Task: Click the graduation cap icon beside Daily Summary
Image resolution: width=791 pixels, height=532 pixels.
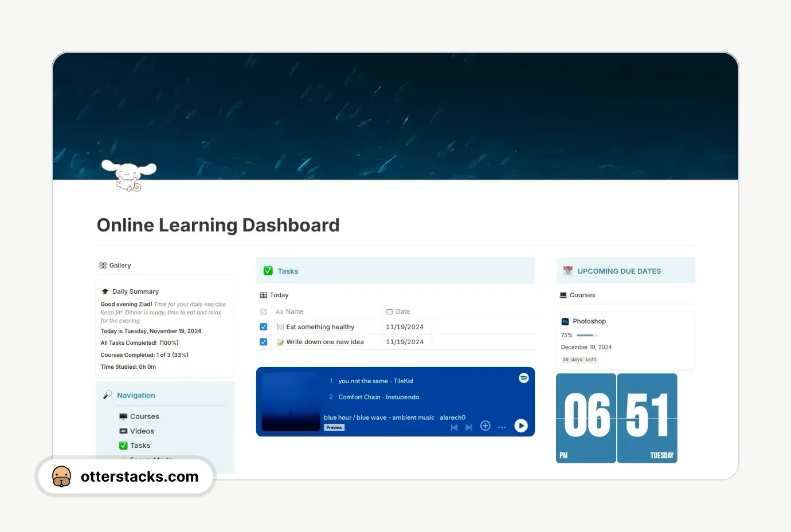Action: click(105, 291)
